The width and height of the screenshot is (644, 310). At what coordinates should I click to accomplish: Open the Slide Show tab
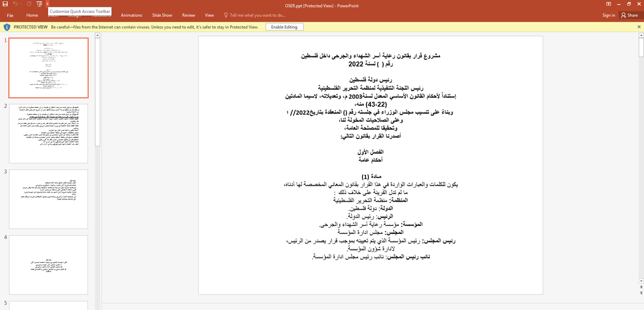(162, 16)
